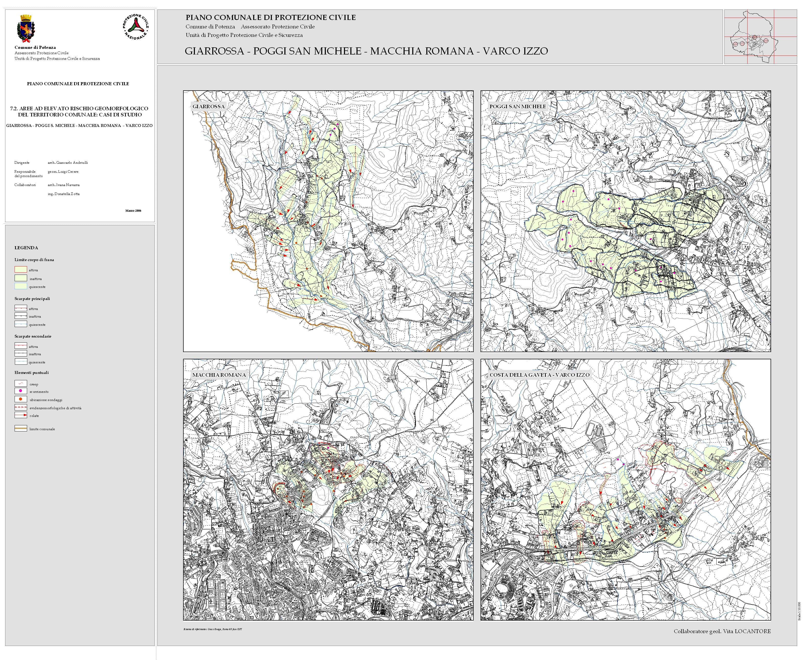The width and height of the screenshot is (812, 660).
Task: Click the large header title 'GIARROSSA - POGGI SAN MICHELE - MACCHIA ROMANA - VARCO IZZO'
Action: tap(366, 51)
